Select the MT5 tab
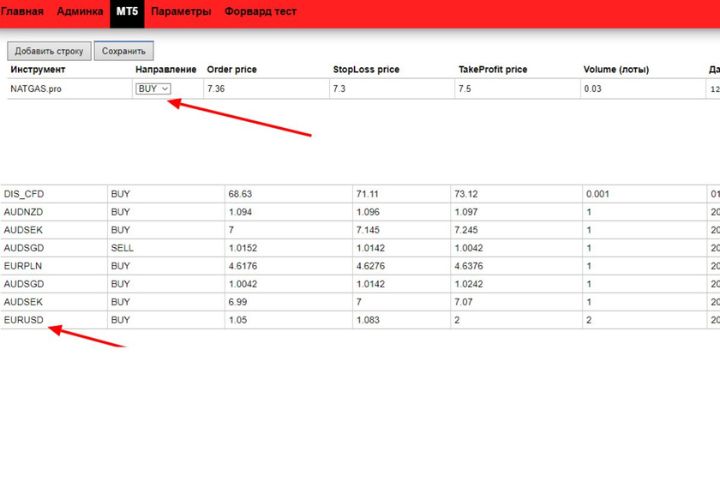This screenshot has height=500, width=720. [x=127, y=11]
